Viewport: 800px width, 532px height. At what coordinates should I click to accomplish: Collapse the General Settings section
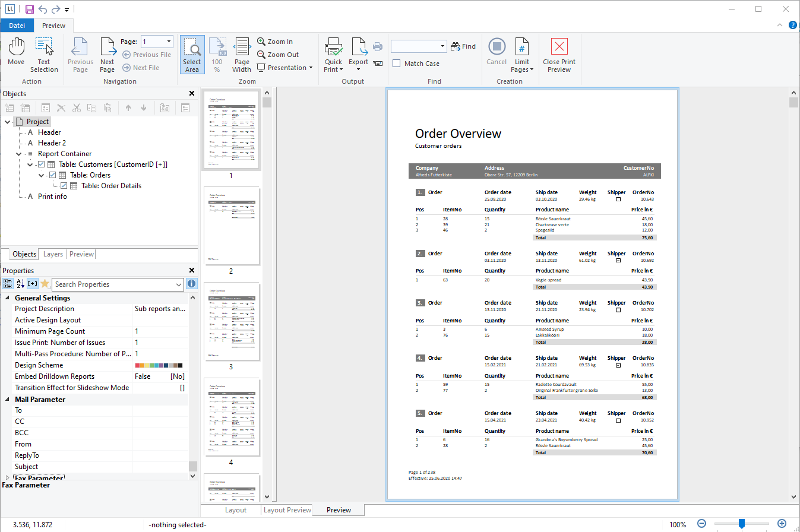coord(8,298)
